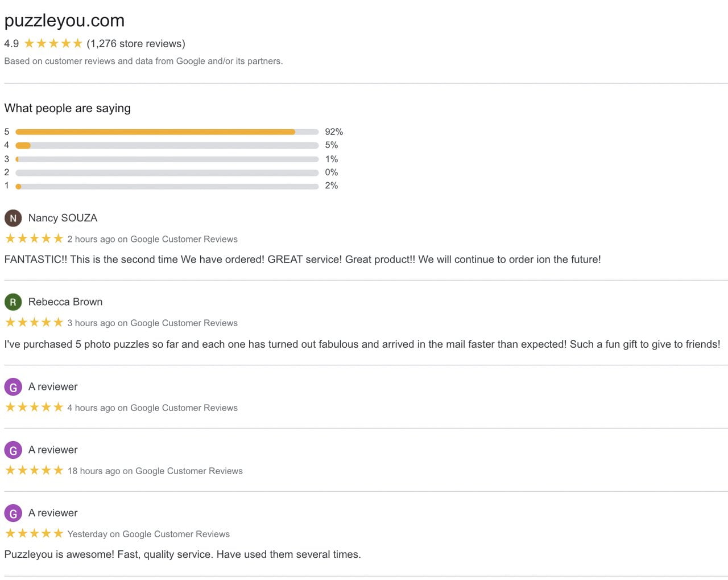Click purple G avatar of 18-hours-ago reviewer
Screen dimensions: 728x580
click(x=13, y=450)
